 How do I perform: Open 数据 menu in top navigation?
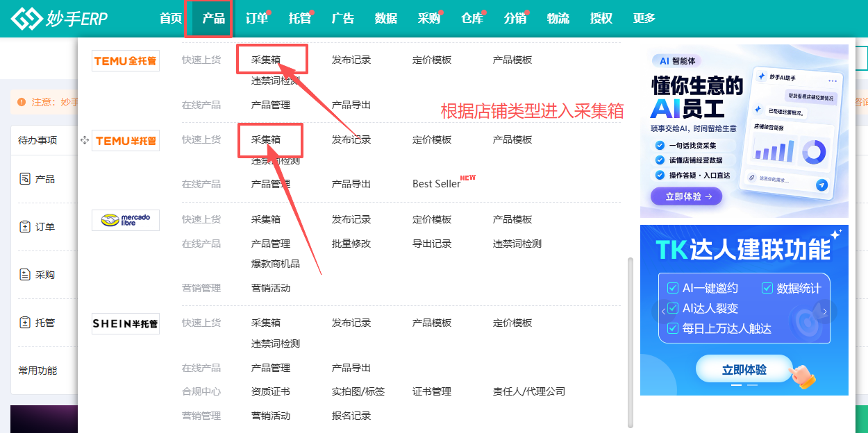click(386, 19)
